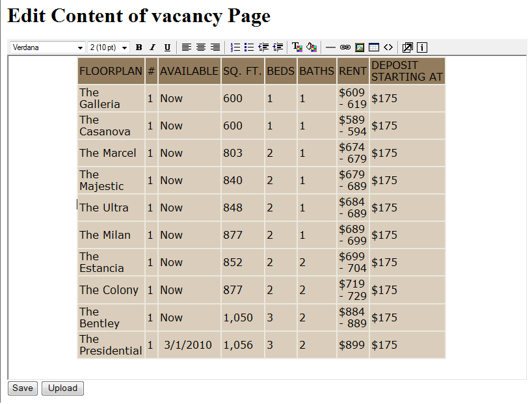Center align the text
This screenshot has height=404, width=532.
point(201,47)
